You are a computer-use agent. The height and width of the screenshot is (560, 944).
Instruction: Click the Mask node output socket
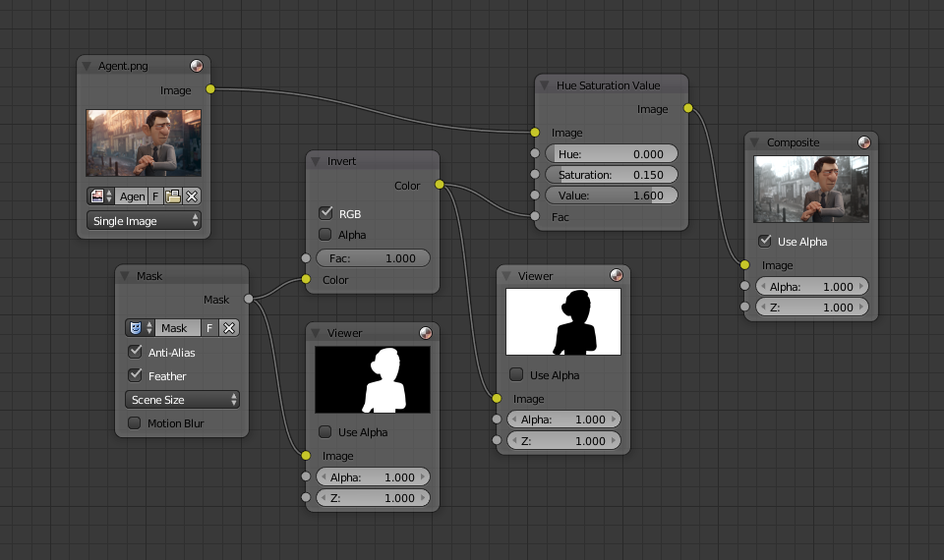coord(249,299)
